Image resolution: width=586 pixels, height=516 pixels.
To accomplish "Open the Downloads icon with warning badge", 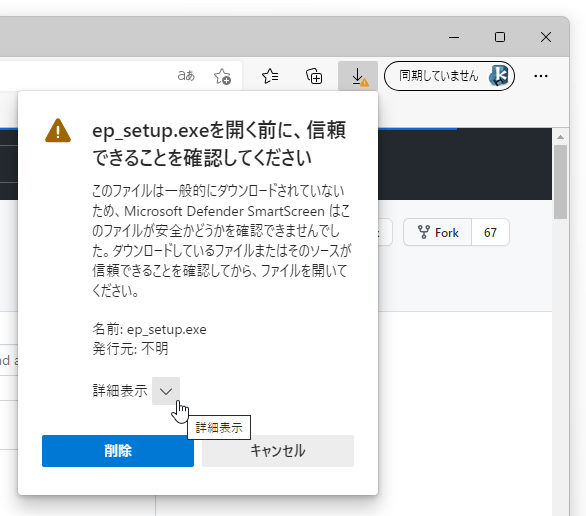I will (358, 76).
